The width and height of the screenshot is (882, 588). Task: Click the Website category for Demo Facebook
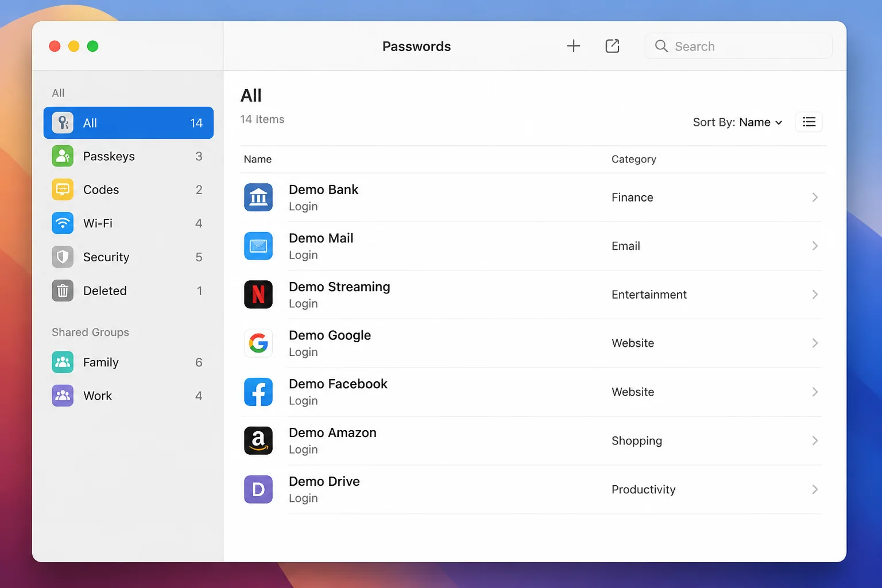coord(633,392)
